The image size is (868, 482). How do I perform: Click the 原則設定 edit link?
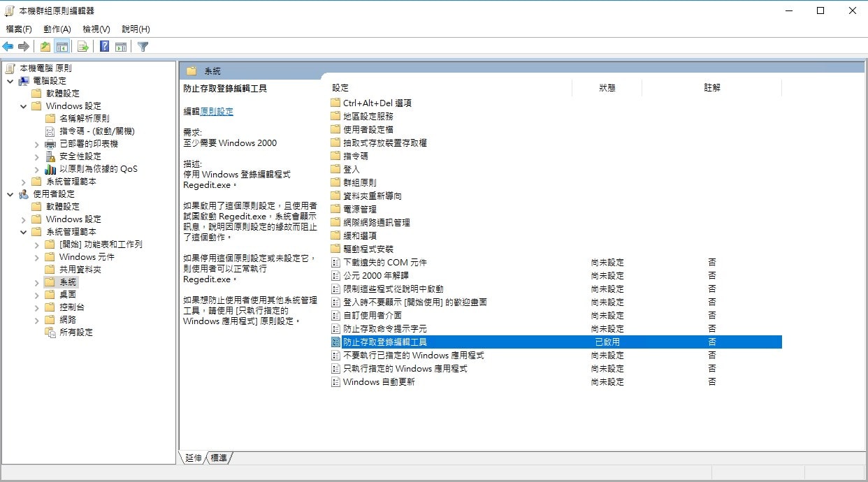pyautogui.click(x=217, y=112)
